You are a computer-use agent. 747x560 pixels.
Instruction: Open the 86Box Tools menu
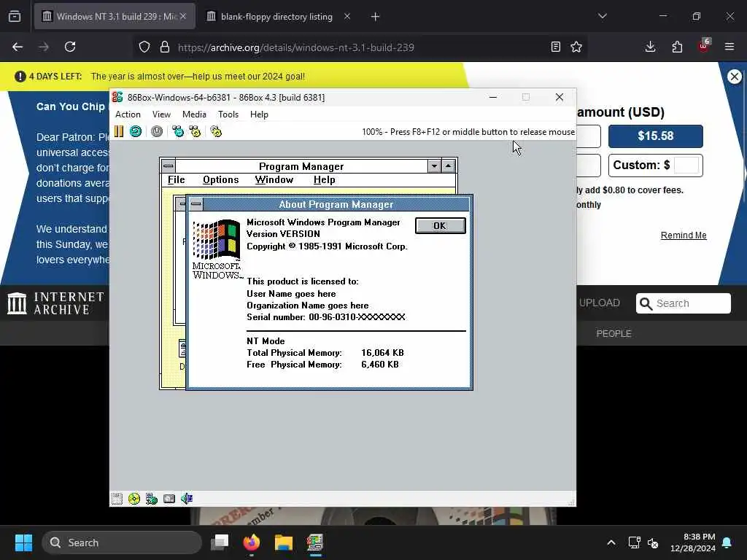(228, 114)
